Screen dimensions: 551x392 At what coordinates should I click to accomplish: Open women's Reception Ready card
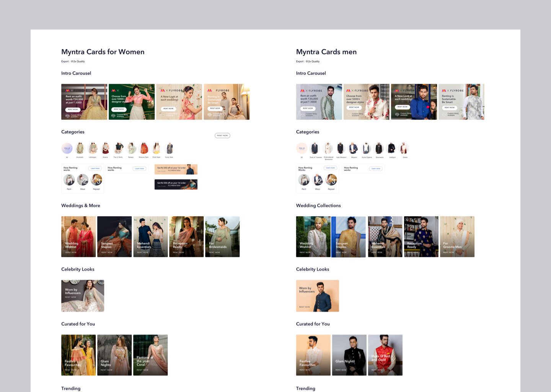click(x=186, y=237)
